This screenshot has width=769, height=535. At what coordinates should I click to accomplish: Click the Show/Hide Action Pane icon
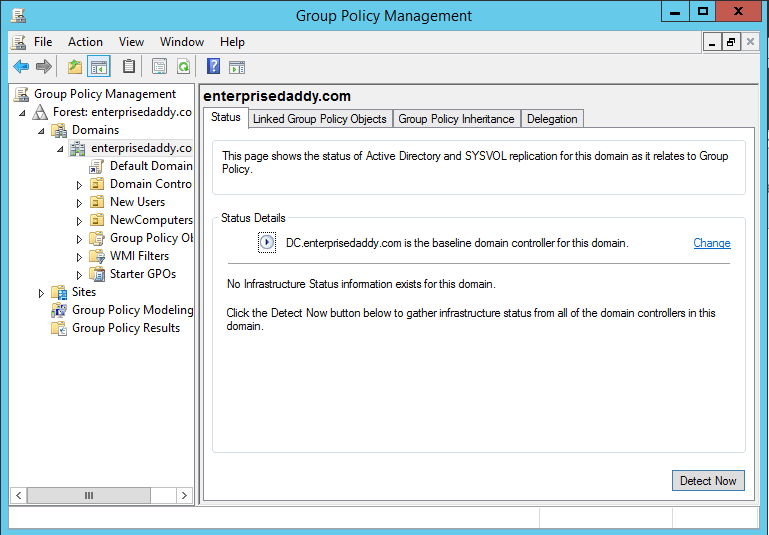point(237,67)
